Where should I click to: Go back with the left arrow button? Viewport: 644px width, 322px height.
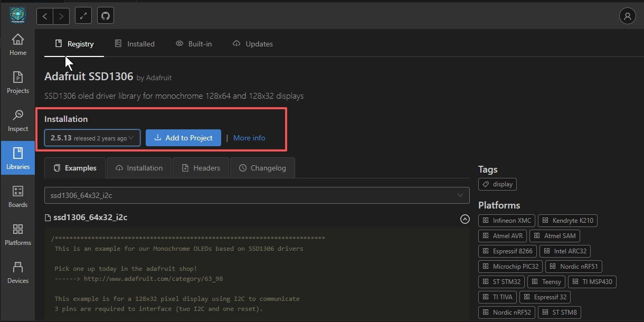click(45, 16)
